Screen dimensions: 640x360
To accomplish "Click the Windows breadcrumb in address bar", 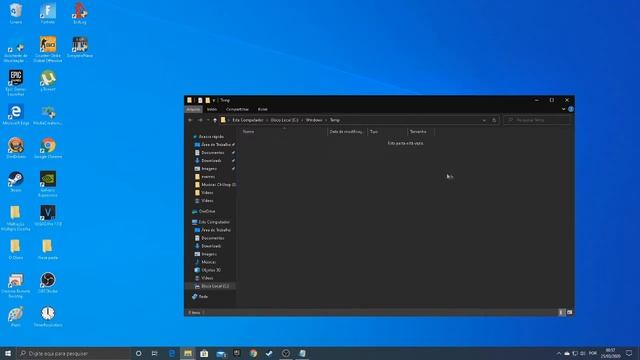I will 314,120.
